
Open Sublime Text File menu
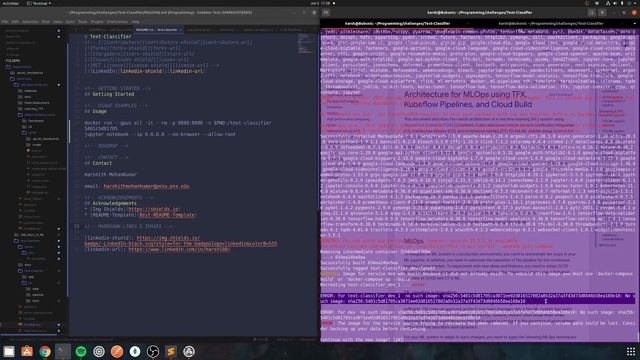pos(5,22)
